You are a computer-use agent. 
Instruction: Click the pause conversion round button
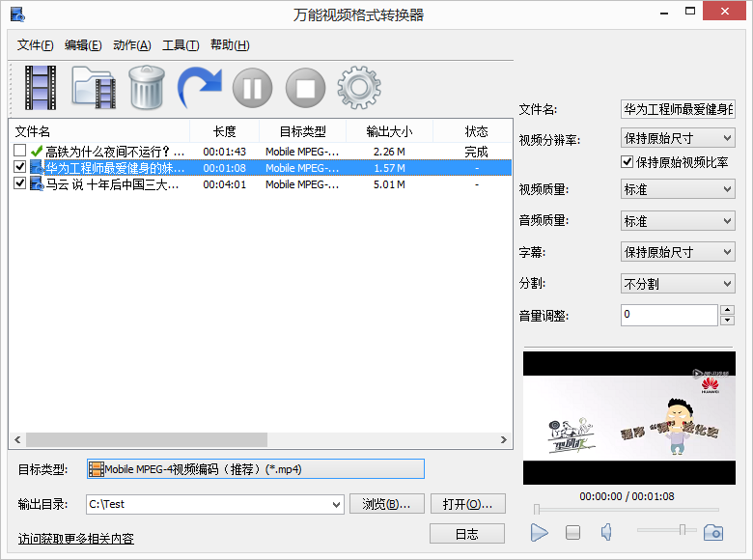pyautogui.click(x=253, y=88)
